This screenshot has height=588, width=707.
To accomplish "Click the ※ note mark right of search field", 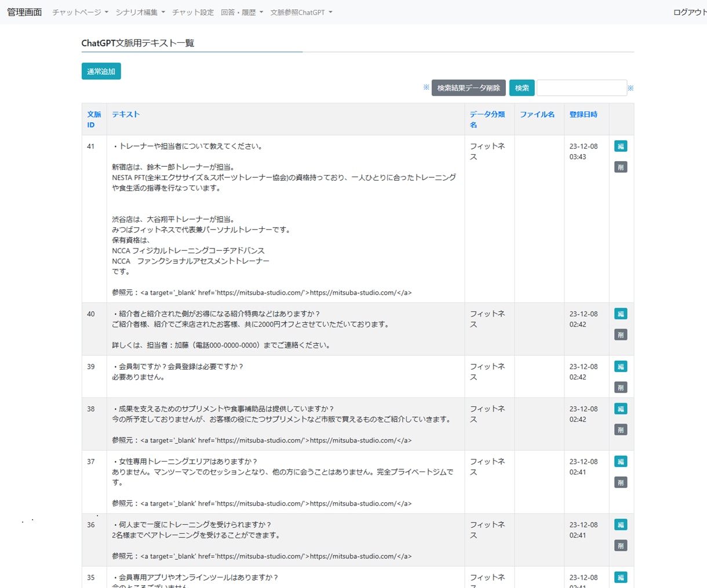I will pyautogui.click(x=631, y=88).
